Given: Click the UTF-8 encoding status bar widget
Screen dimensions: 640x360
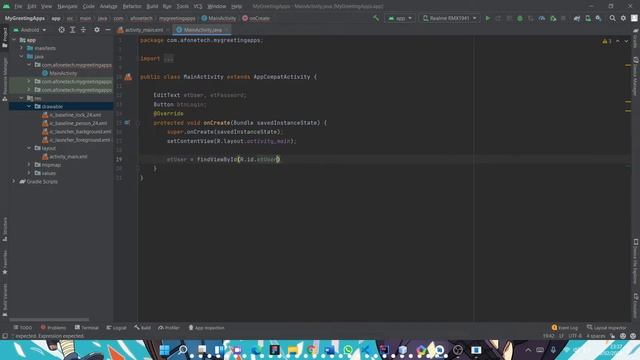Looking at the screenshot, I should click(575, 336).
